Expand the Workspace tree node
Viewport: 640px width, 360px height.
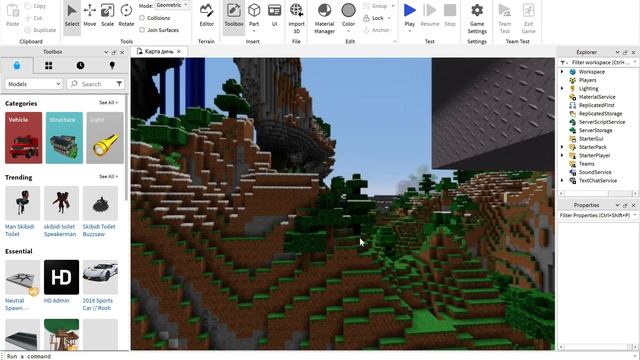(x=562, y=71)
